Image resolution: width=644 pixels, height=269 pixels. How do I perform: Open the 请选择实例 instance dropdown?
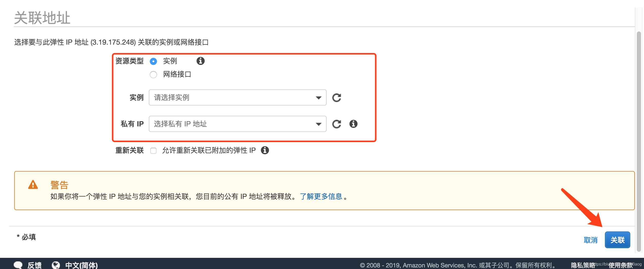tap(237, 97)
